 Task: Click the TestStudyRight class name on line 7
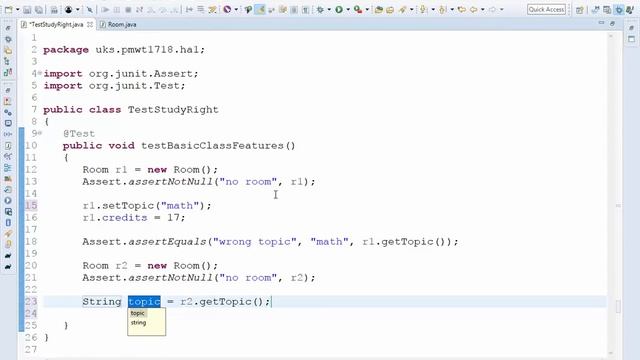[173, 110]
